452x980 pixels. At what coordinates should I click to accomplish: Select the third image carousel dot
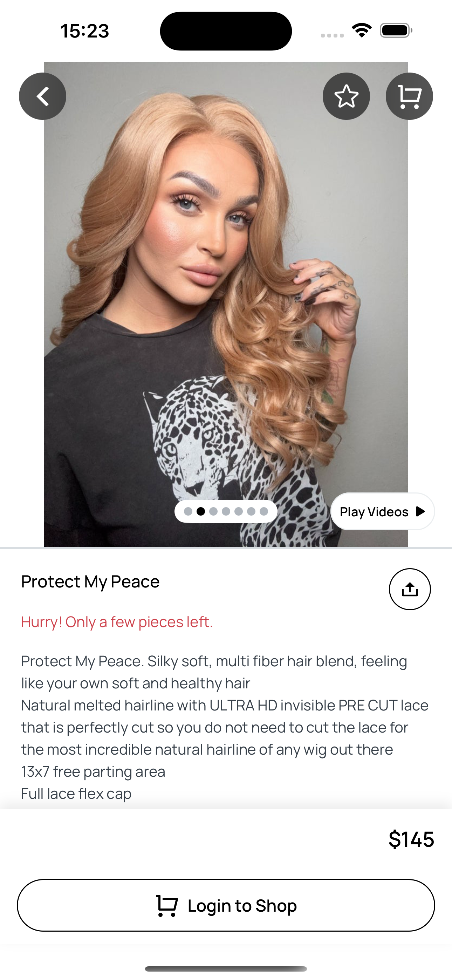[x=213, y=512]
